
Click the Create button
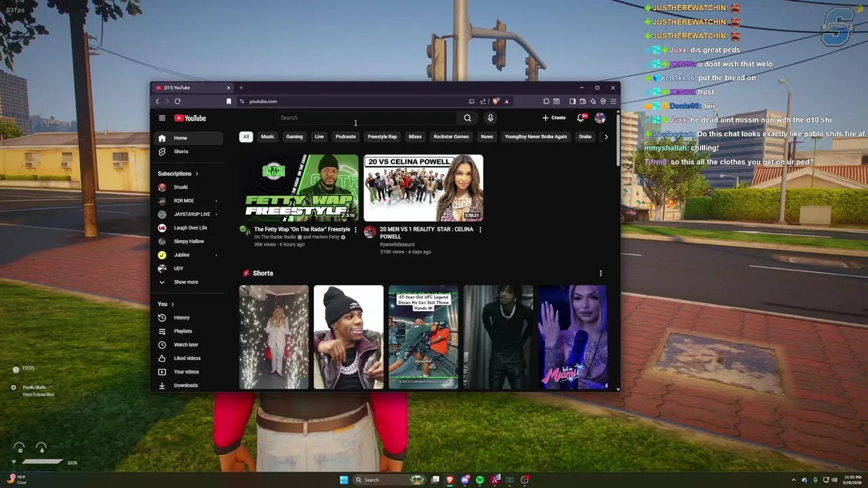tap(554, 118)
